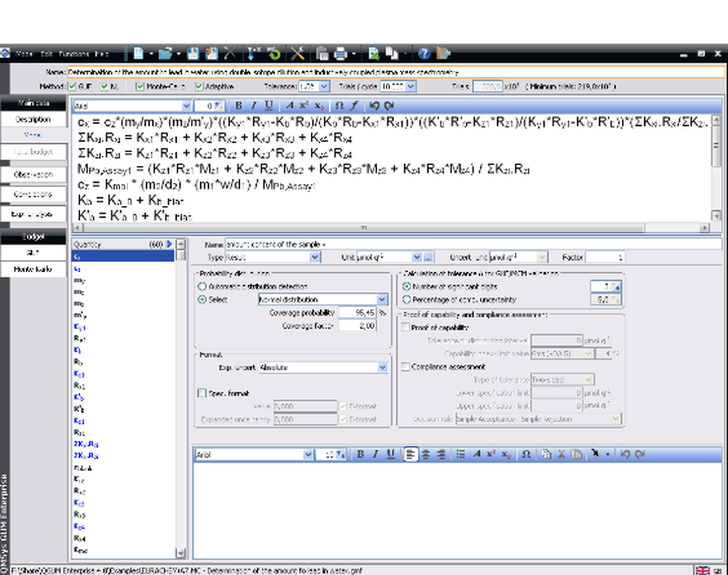Click the Omega symbol in the equation toolbar
Viewport: 728px width, 575px height.
(339, 106)
